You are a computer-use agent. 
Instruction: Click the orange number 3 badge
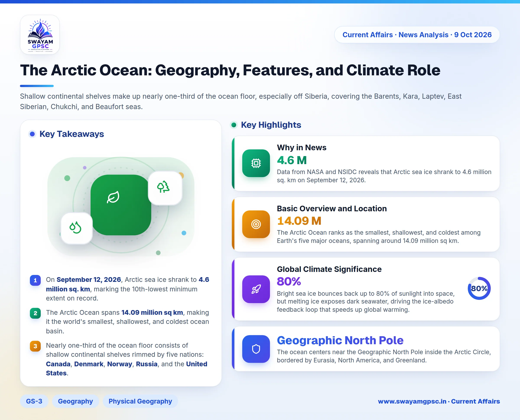[35, 346]
